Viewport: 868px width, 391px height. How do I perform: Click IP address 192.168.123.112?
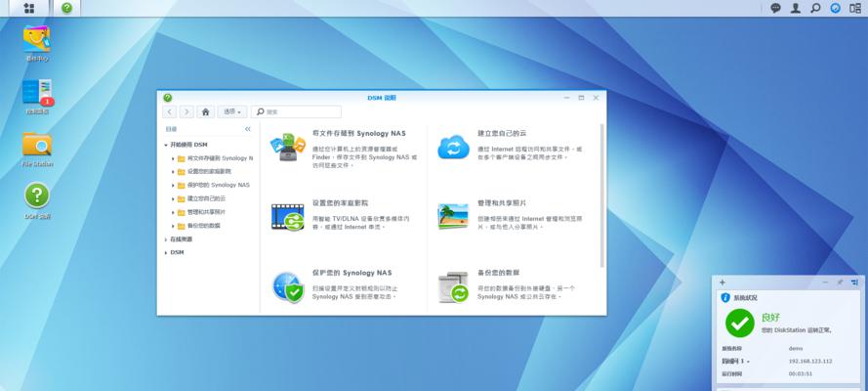click(810, 361)
